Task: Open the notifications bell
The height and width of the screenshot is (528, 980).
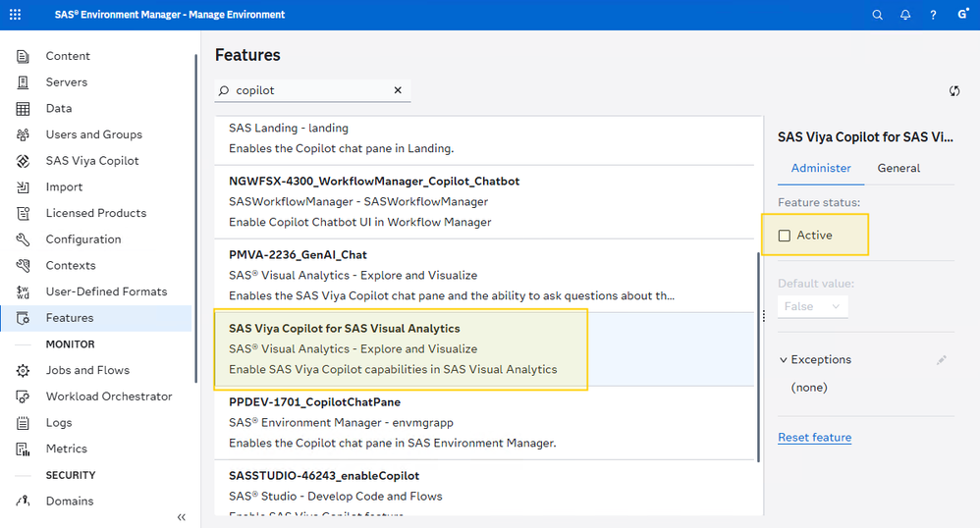Action: 905,15
